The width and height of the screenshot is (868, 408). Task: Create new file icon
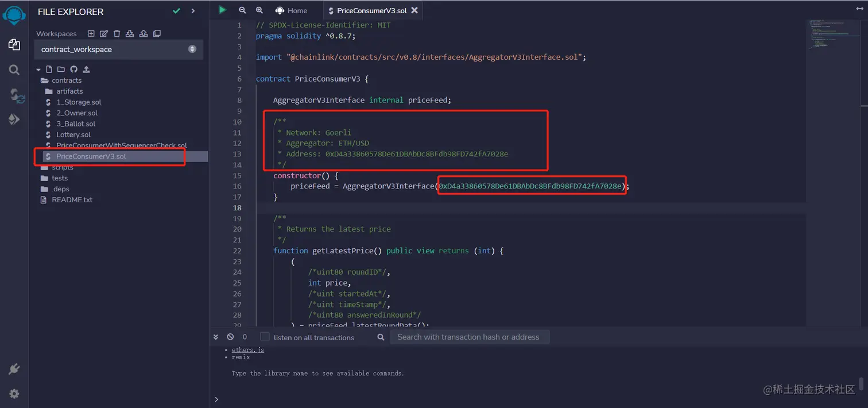49,70
